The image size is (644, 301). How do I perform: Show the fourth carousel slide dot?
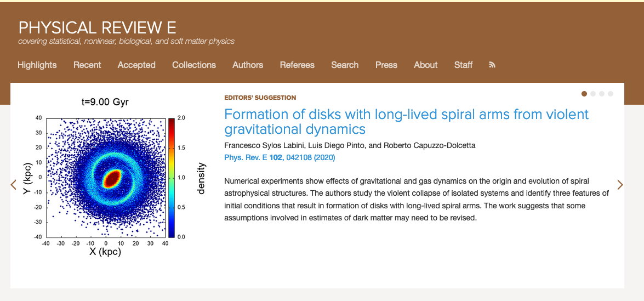tap(611, 94)
